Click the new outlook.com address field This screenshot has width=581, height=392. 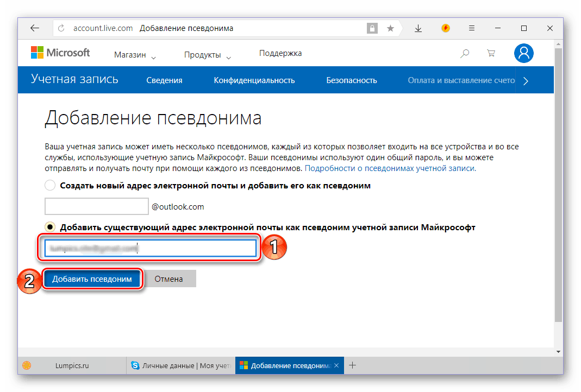(x=96, y=206)
